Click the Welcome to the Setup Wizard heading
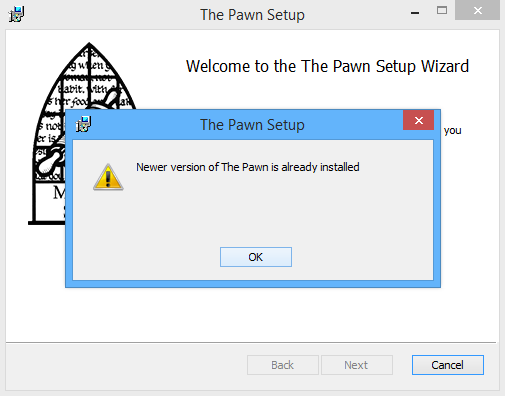This screenshot has height=396, width=505. (327, 66)
